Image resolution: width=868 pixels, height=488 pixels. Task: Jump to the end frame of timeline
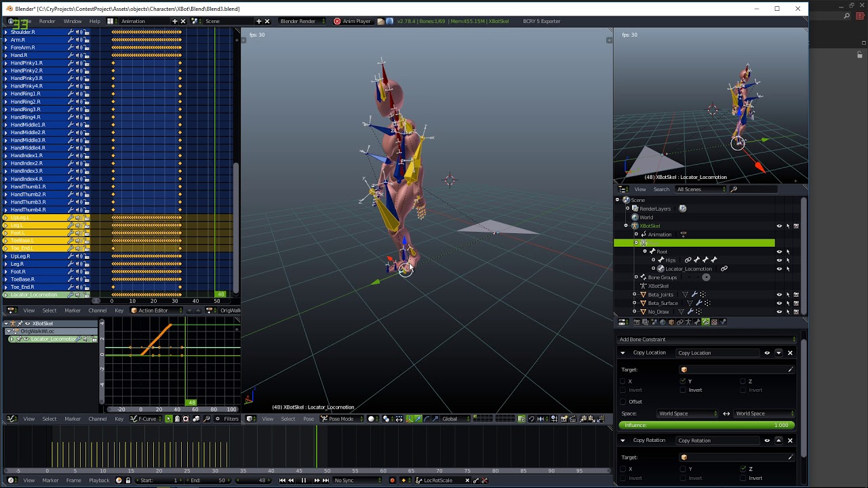pos(325,481)
